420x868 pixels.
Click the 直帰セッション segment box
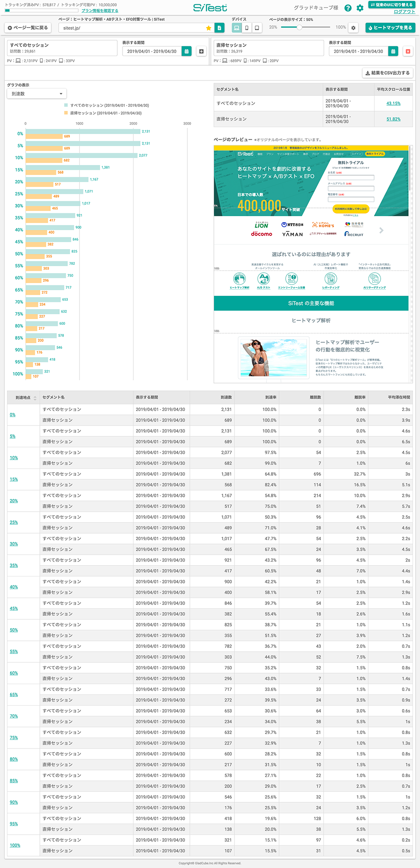pyautogui.click(x=268, y=48)
